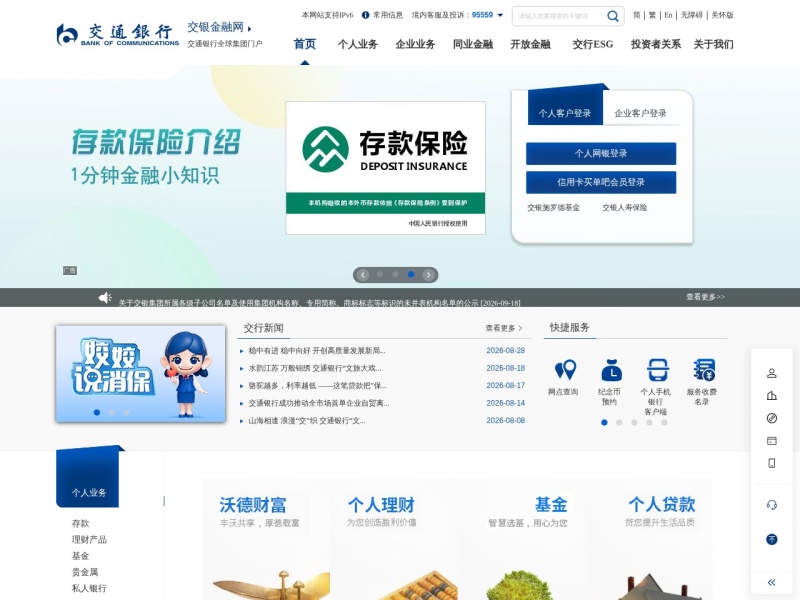Open the 纪念币预约 coin bag icon

point(611,370)
